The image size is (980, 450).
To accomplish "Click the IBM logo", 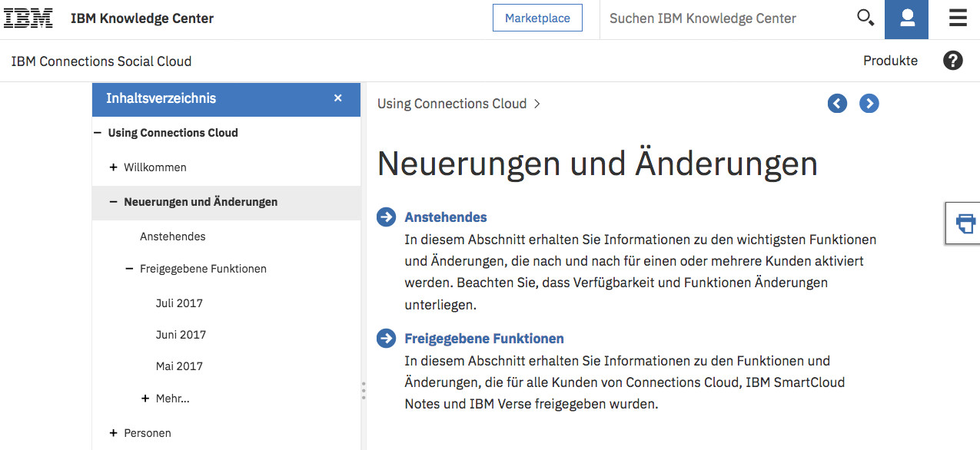I will (x=29, y=18).
